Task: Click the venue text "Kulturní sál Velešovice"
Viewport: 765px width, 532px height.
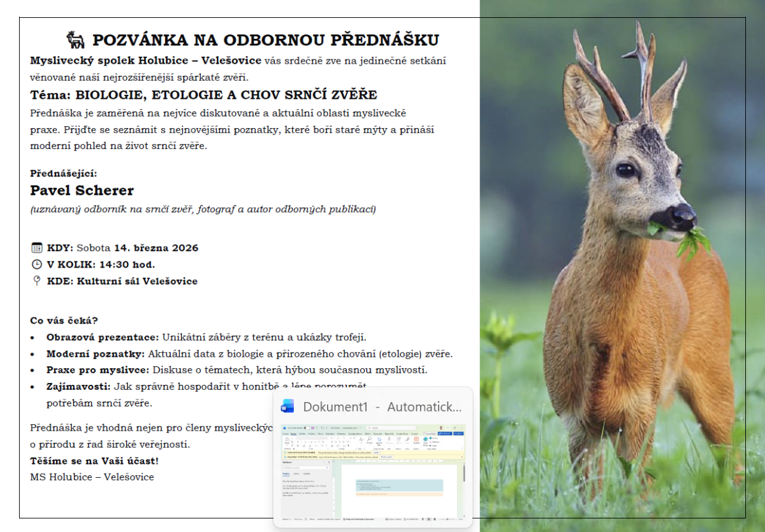Action: point(137,281)
